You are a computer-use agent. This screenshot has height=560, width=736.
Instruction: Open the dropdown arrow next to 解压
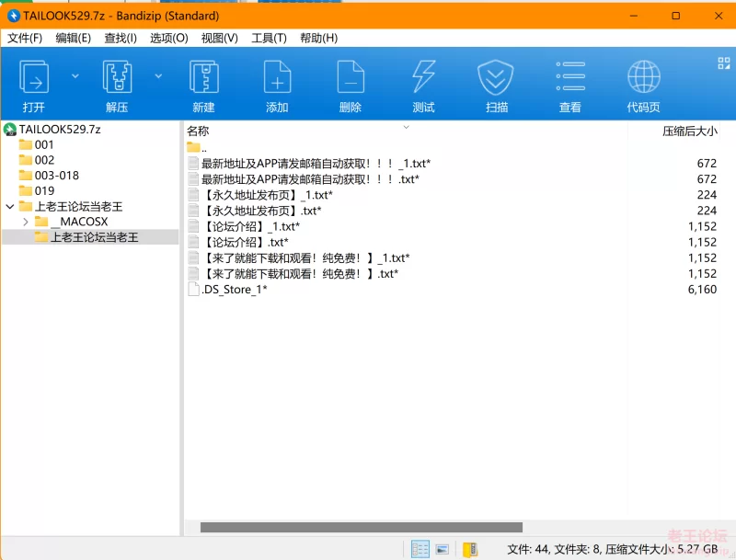coord(158,75)
